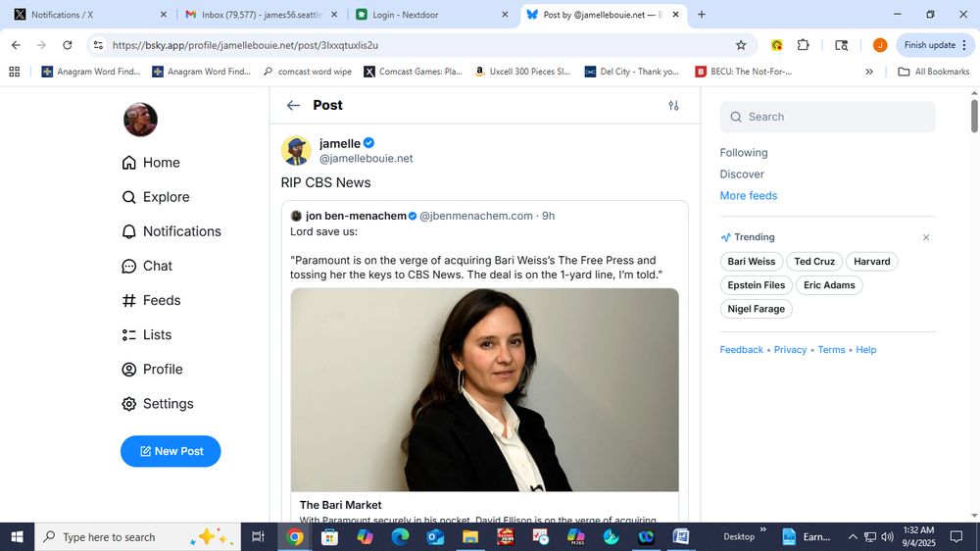
Task: Click the address bar URL
Action: pos(245,45)
